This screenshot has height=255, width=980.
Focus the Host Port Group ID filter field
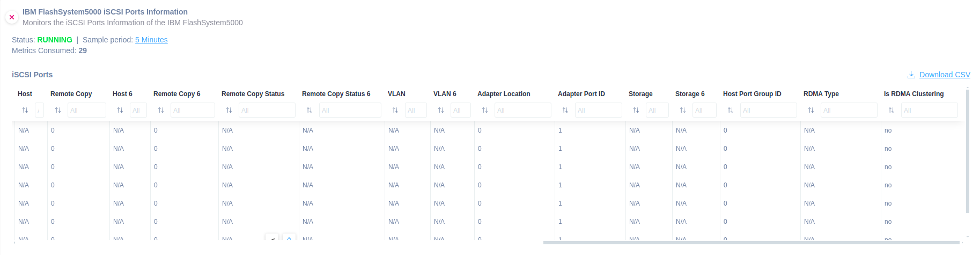coord(769,110)
